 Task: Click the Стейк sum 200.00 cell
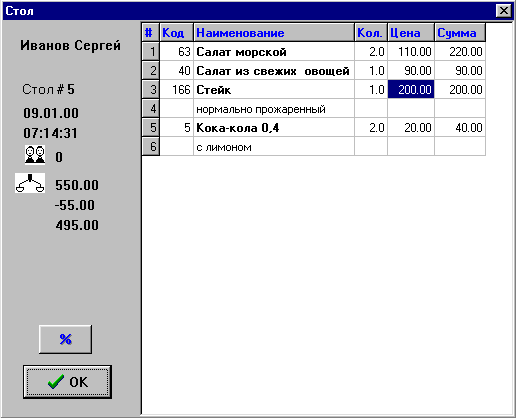[460, 90]
